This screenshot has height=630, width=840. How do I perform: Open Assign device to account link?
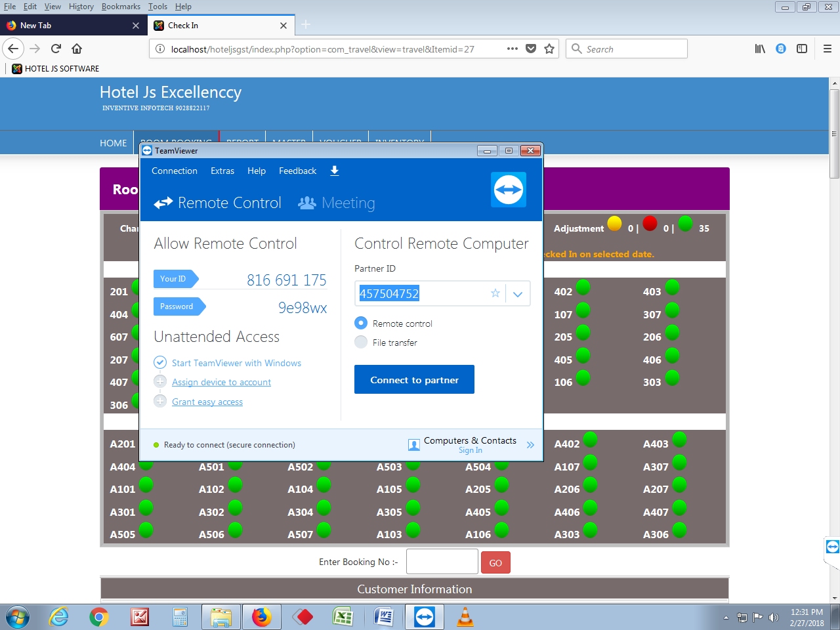pyautogui.click(x=221, y=382)
